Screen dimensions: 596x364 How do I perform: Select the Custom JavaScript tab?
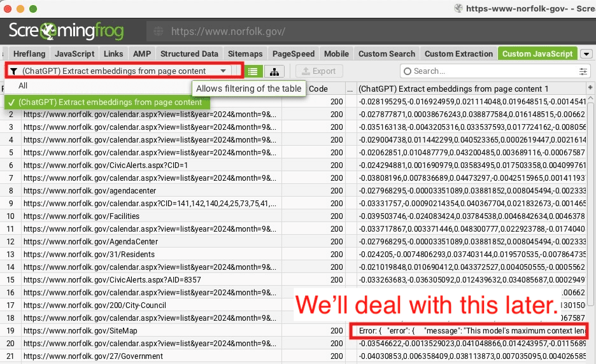(537, 54)
